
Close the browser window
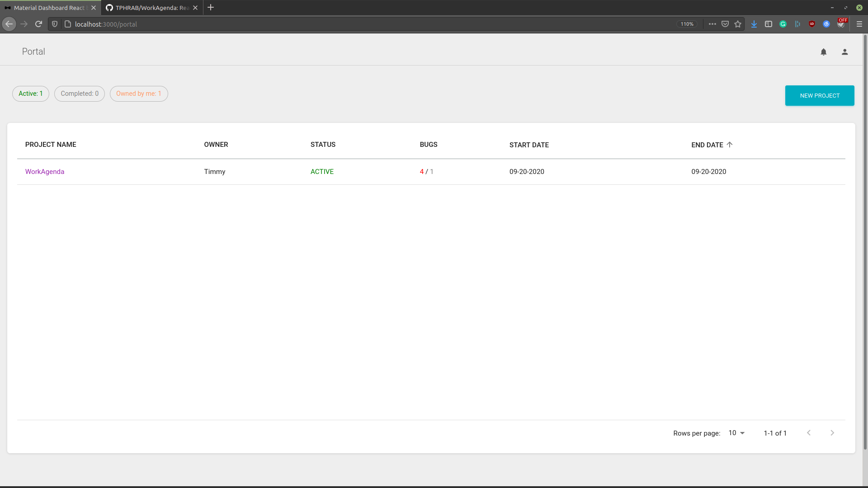(859, 8)
